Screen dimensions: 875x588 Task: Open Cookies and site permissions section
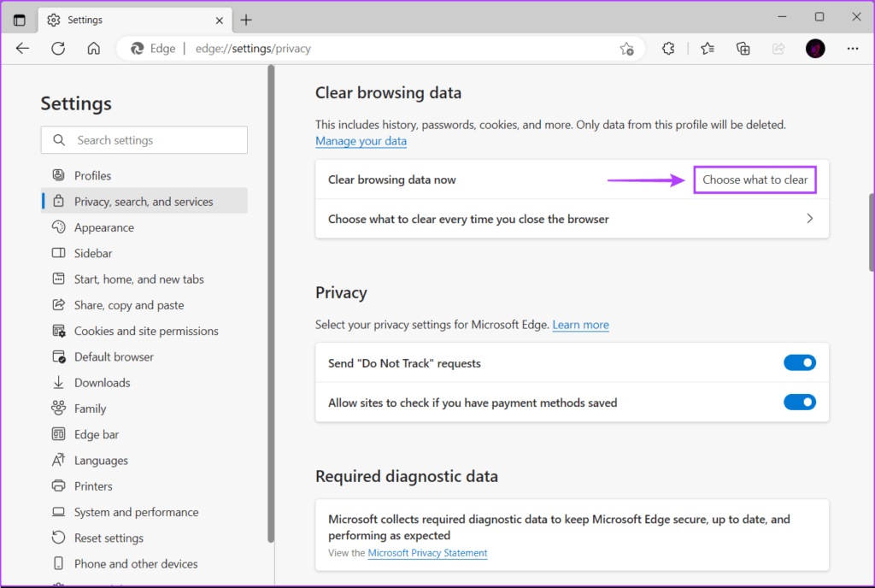pos(145,331)
